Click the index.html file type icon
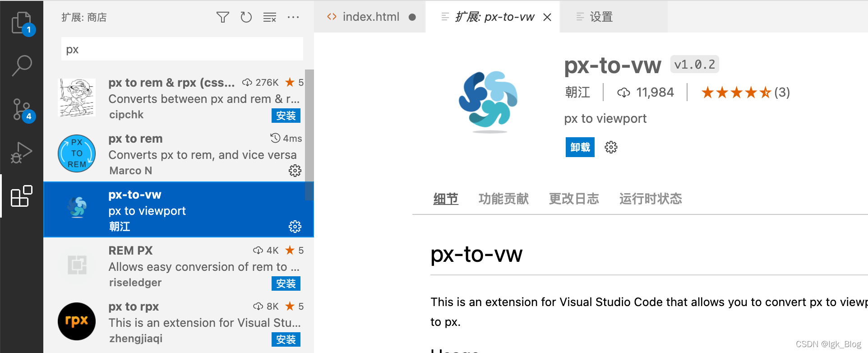The height and width of the screenshot is (353, 868). [x=332, y=17]
